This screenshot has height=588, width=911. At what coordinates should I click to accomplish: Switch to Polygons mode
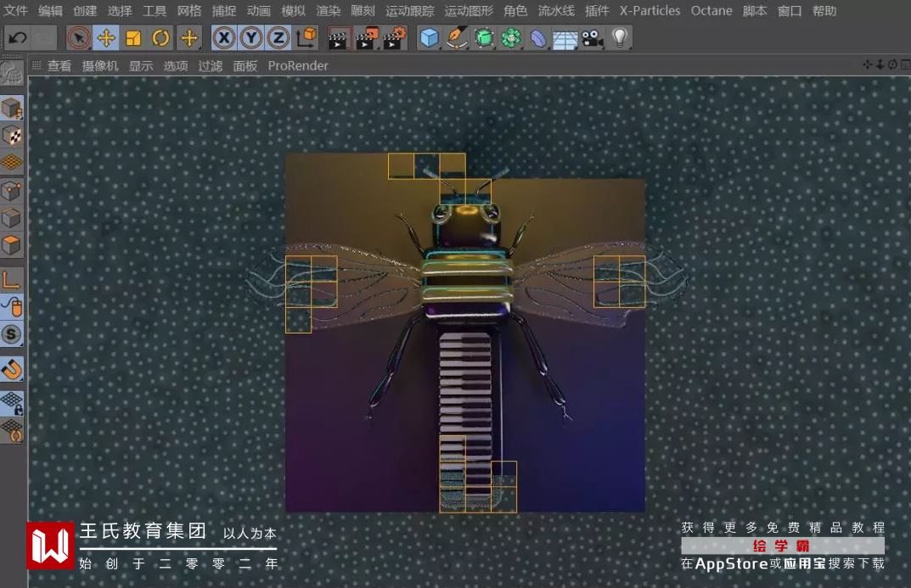point(12,245)
